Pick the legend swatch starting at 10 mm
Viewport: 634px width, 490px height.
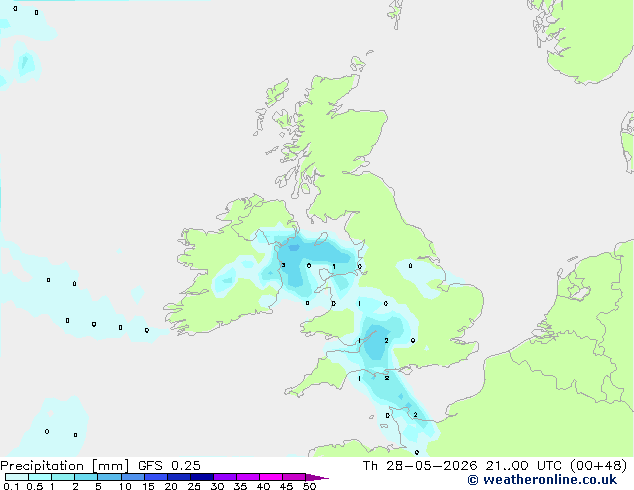pyautogui.click(x=132, y=477)
